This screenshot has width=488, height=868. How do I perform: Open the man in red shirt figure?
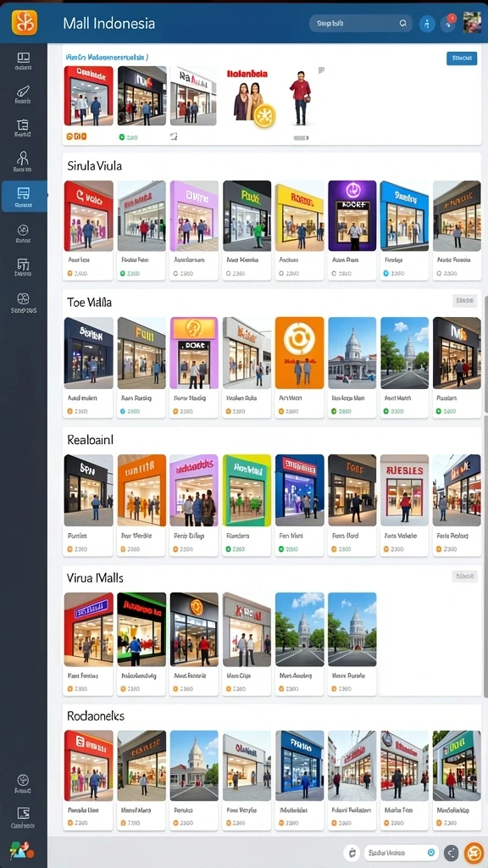point(300,97)
